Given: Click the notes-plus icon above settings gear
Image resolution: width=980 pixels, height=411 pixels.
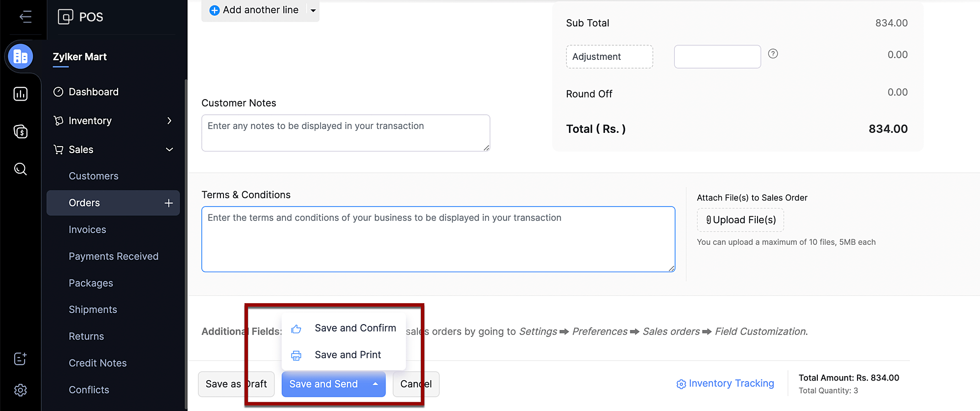Looking at the screenshot, I should coord(21,359).
